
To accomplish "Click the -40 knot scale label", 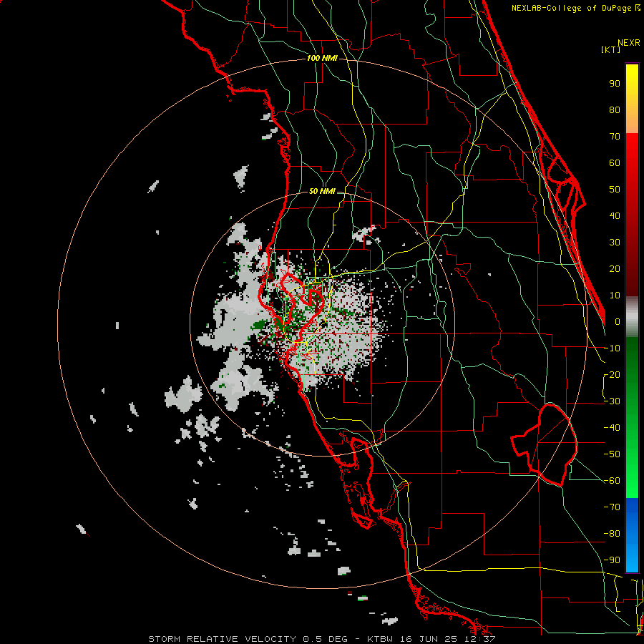I will click(x=613, y=428).
